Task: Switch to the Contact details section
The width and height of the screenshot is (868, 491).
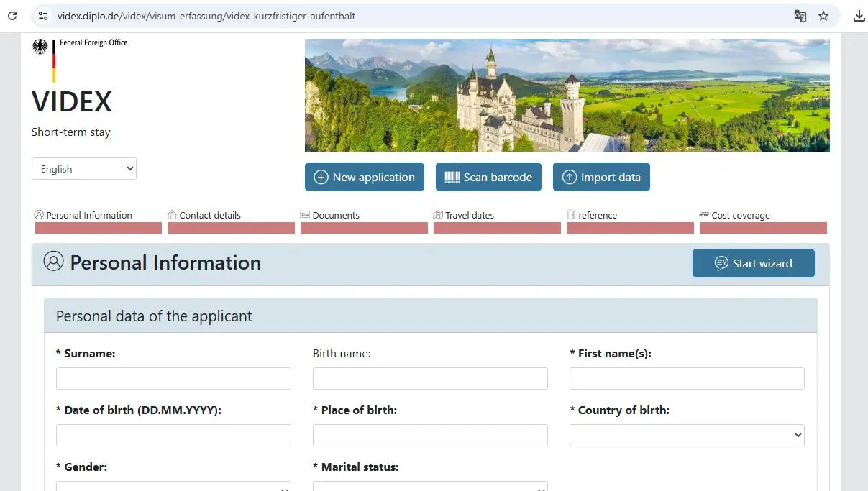Action: pyautogui.click(x=209, y=215)
